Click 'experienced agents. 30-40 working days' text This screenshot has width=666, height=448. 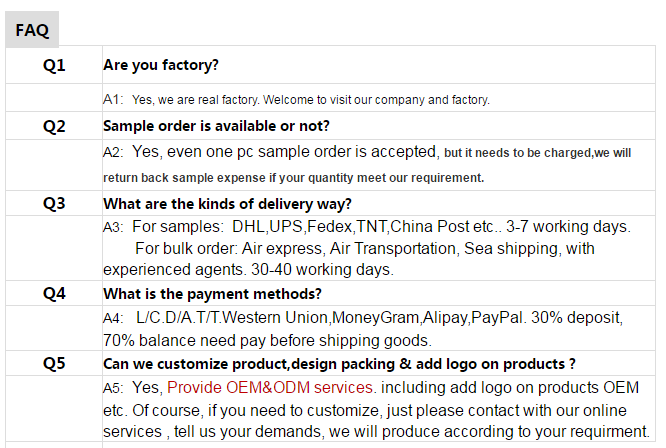click(248, 270)
